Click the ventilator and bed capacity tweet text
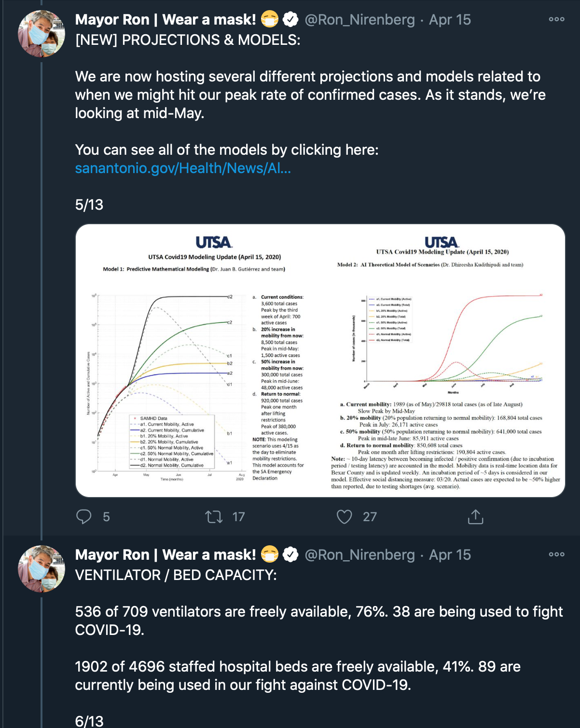 click(x=318, y=648)
